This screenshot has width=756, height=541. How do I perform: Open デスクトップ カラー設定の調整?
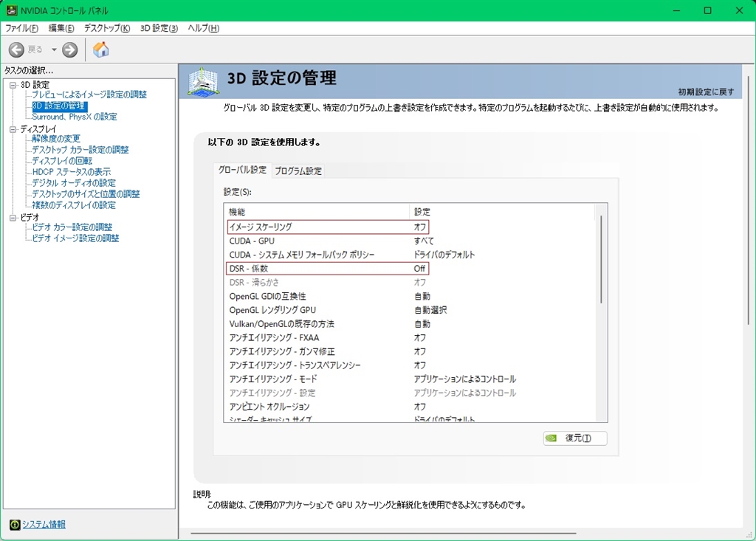click(80, 150)
